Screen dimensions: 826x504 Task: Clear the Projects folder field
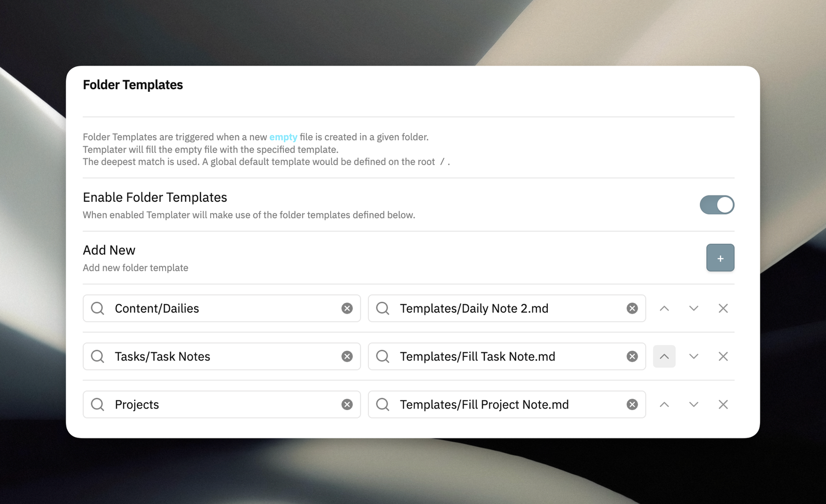pos(347,404)
